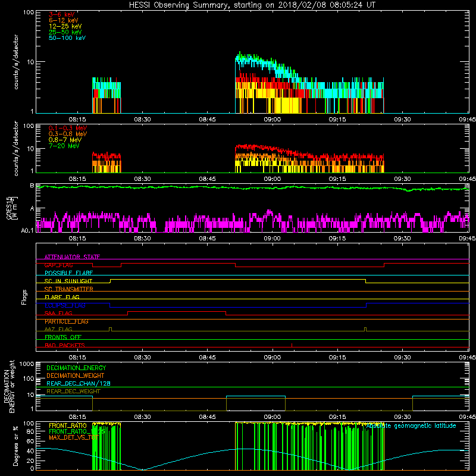The image size is (476, 476).
Task: Click the 09:00 tick label under Flags panel
Action: pyautogui.click(x=272, y=358)
